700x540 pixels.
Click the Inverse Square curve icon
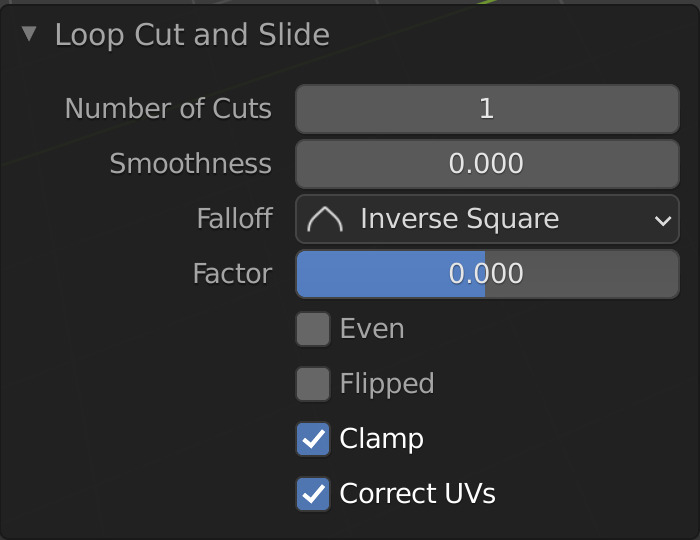click(x=324, y=219)
